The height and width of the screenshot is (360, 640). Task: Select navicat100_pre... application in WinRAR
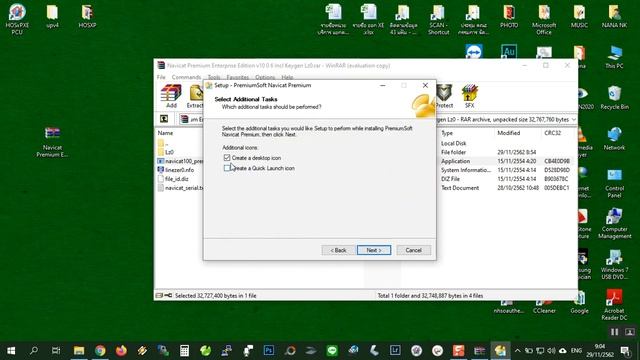pos(180,161)
